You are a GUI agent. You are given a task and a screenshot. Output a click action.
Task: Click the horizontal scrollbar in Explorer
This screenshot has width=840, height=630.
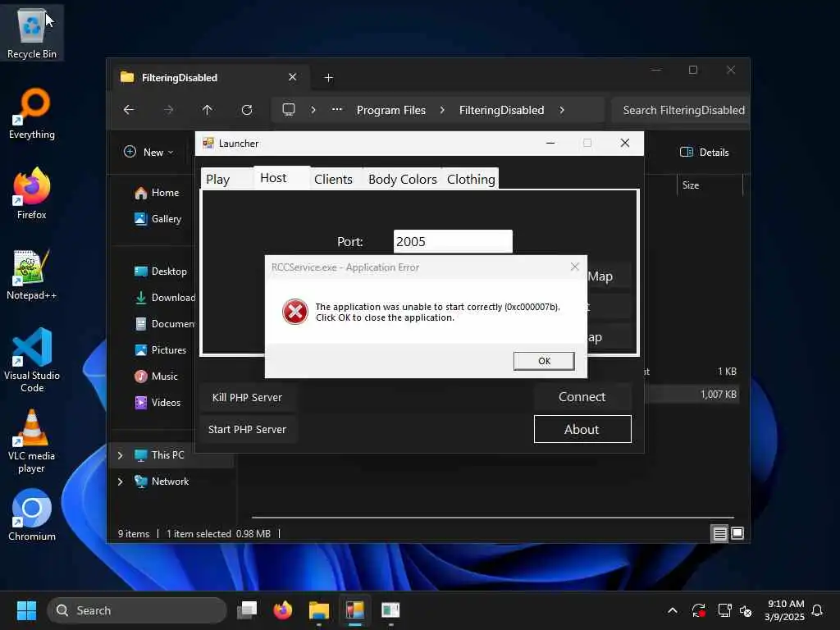(493, 518)
